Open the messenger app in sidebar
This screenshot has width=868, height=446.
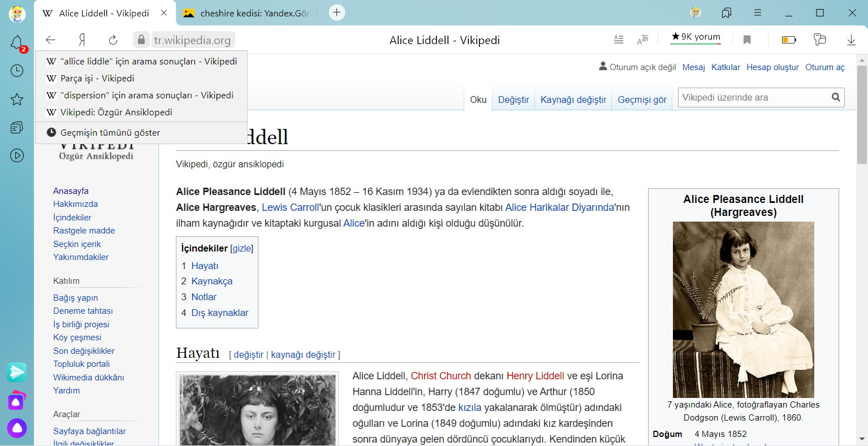point(17,372)
